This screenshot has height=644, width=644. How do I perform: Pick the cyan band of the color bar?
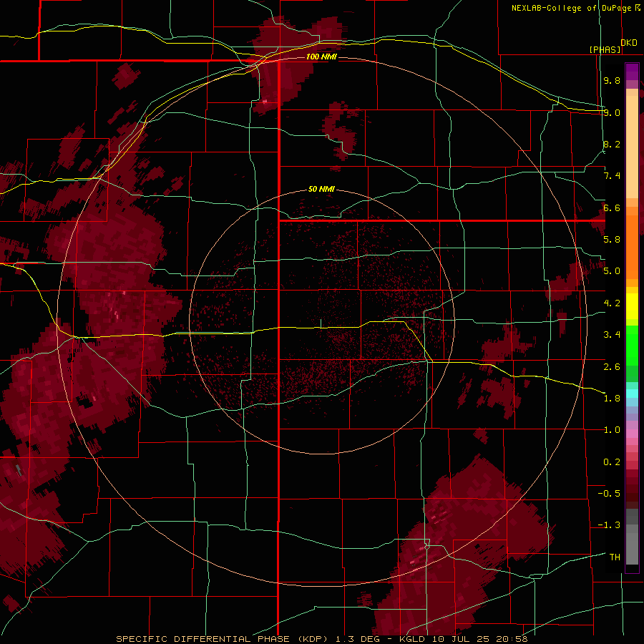[632, 394]
